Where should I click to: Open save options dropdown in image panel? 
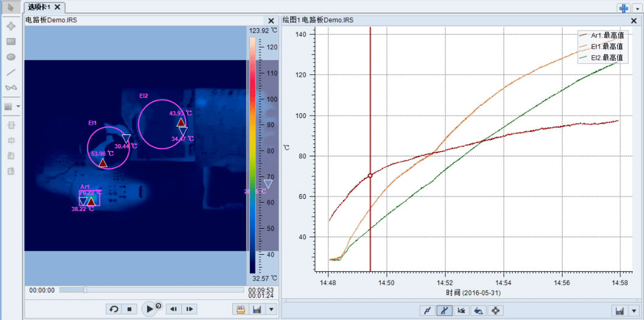tap(271, 309)
